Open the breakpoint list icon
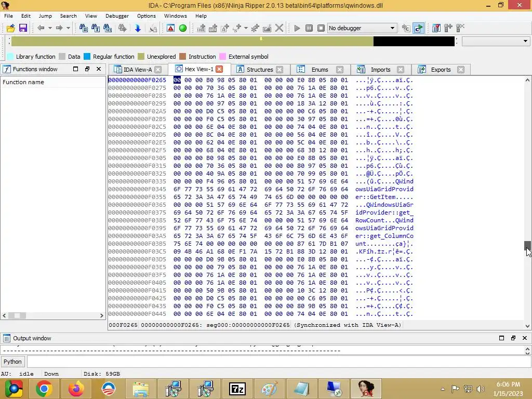 (x=436, y=28)
